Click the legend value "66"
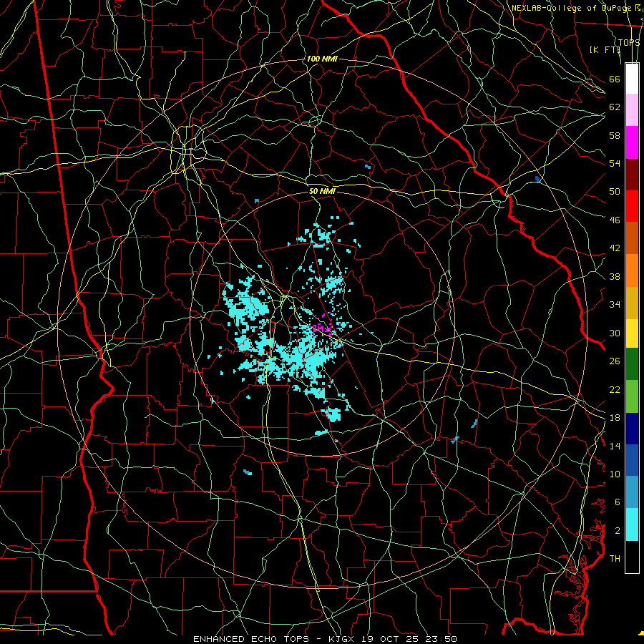Screen dimensions: 644x644 point(615,79)
